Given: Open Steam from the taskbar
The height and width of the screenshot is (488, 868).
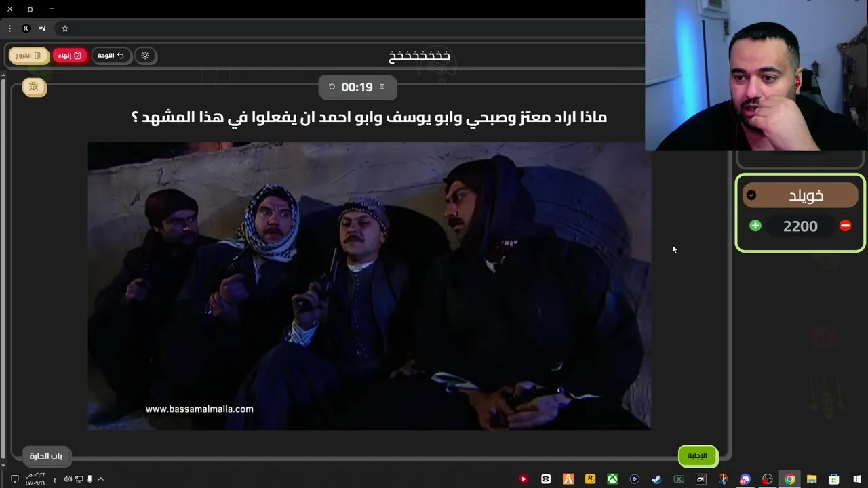Looking at the screenshot, I should (x=656, y=479).
